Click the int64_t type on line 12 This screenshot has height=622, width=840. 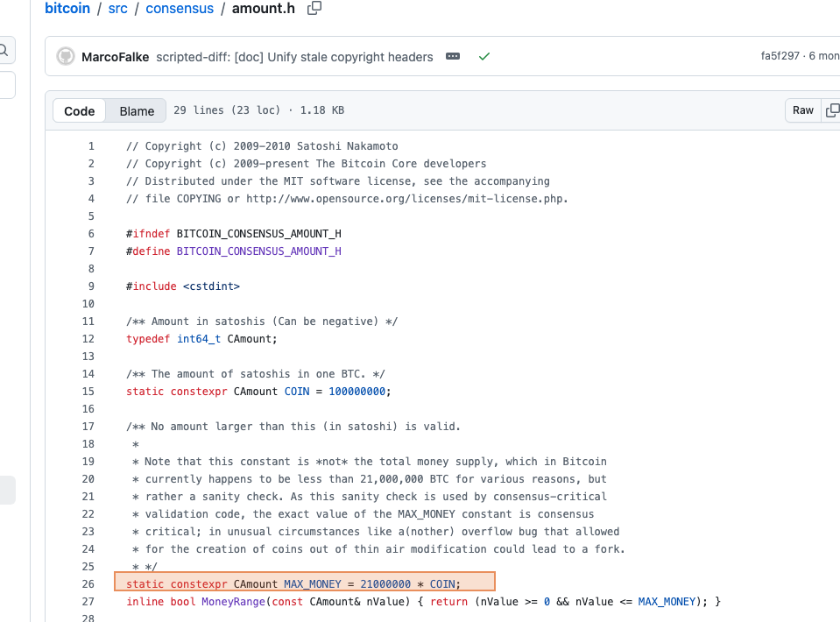tap(199, 338)
